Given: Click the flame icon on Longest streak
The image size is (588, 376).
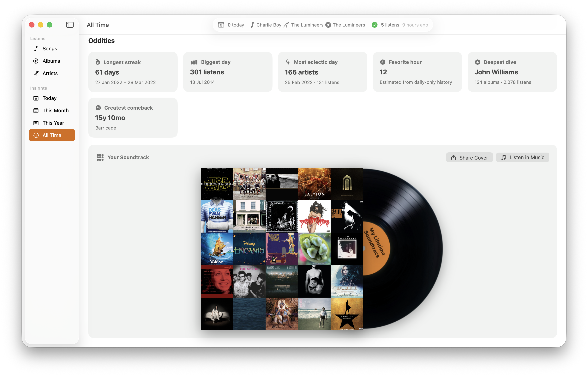Looking at the screenshot, I should pyautogui.click(x=98, y=62).
